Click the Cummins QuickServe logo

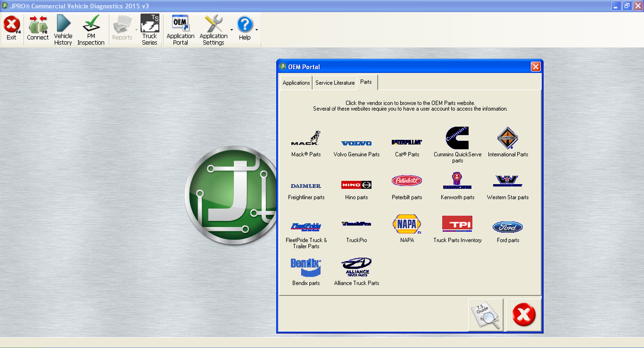(457, 138)
